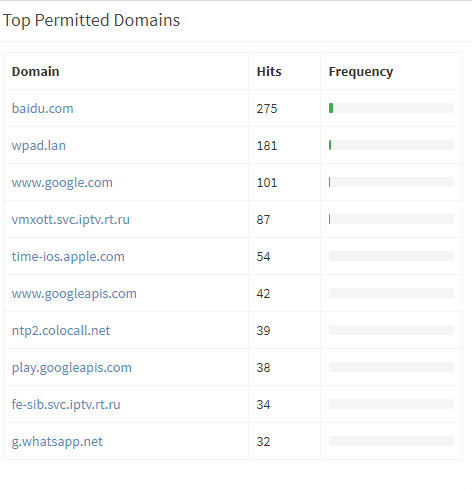
Task: Open www.googleapis.com domain link
Action: click(74, 293)
